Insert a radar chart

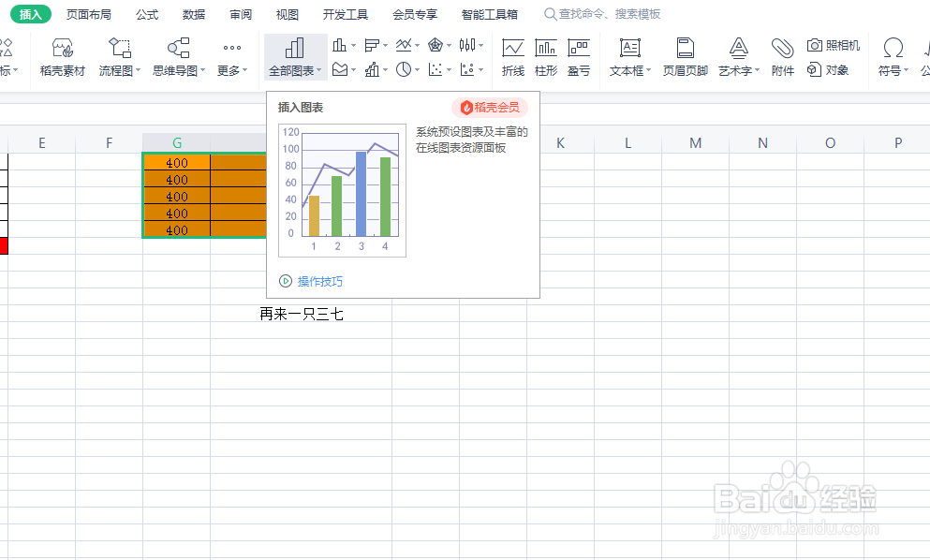pos(435,45)
